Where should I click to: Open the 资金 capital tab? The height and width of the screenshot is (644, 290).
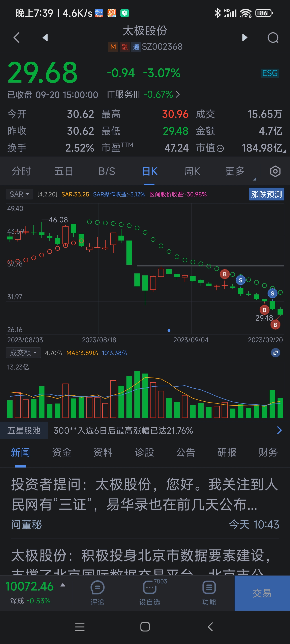click(62, 452)
